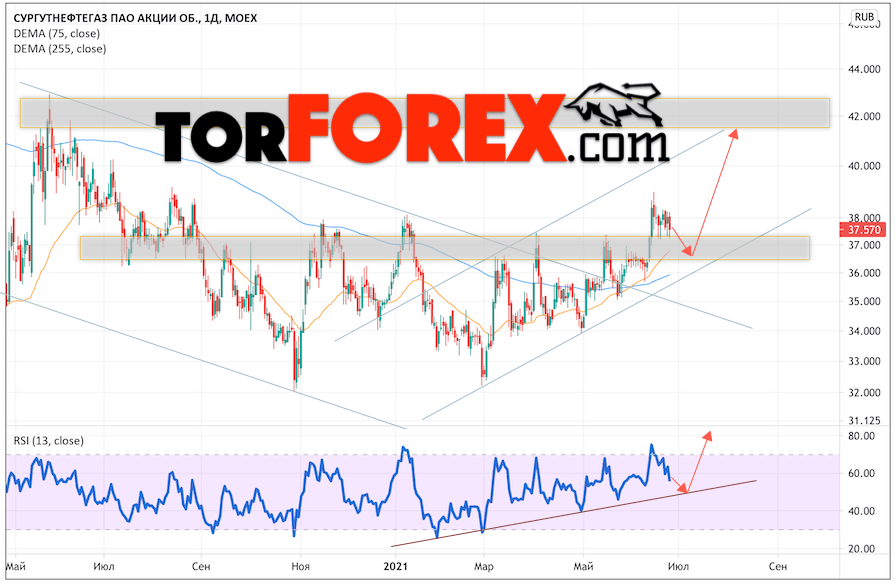Screen dimensions: 896x584
Task: Click the Мар time axis label
Action: (x=483, y=566)
